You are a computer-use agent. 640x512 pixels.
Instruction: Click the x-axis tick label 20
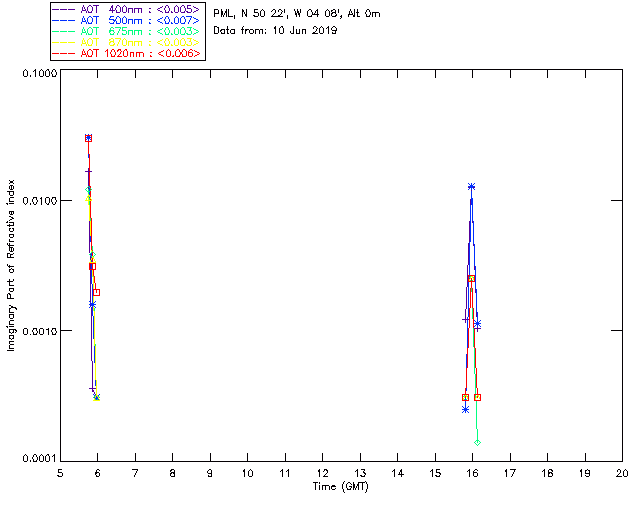[x=622, y=473]
